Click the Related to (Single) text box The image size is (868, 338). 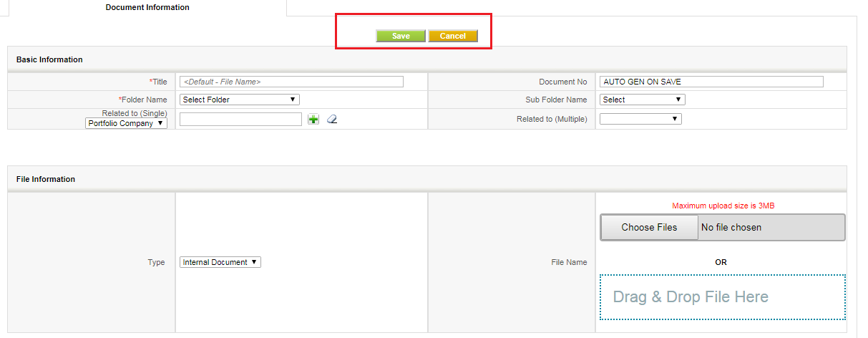tap(240, 119)
